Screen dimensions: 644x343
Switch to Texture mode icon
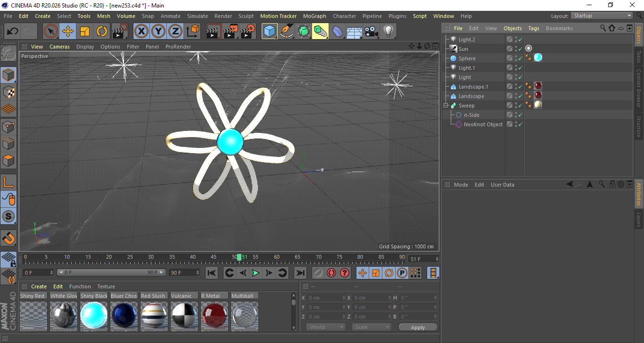8,92
